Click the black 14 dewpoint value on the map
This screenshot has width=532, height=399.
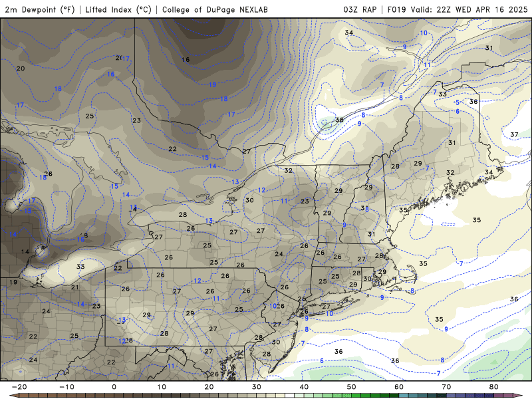pos(25,252)
